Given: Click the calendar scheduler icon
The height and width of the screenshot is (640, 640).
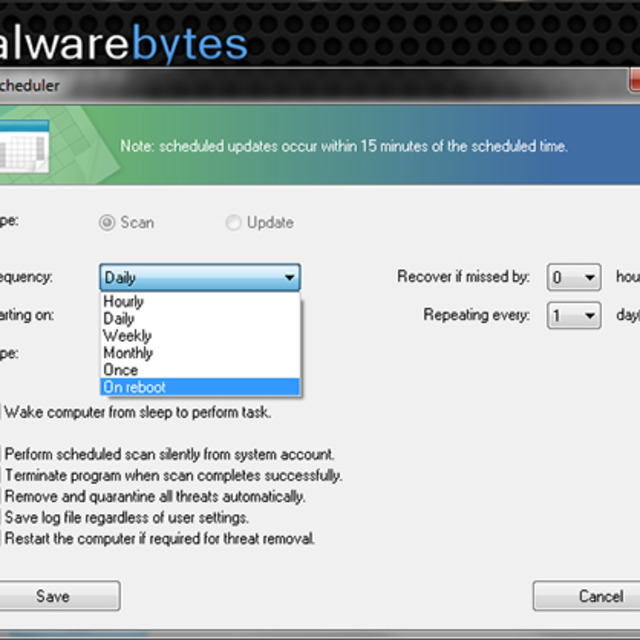Looking at the screenshot, I should point(24,146).
